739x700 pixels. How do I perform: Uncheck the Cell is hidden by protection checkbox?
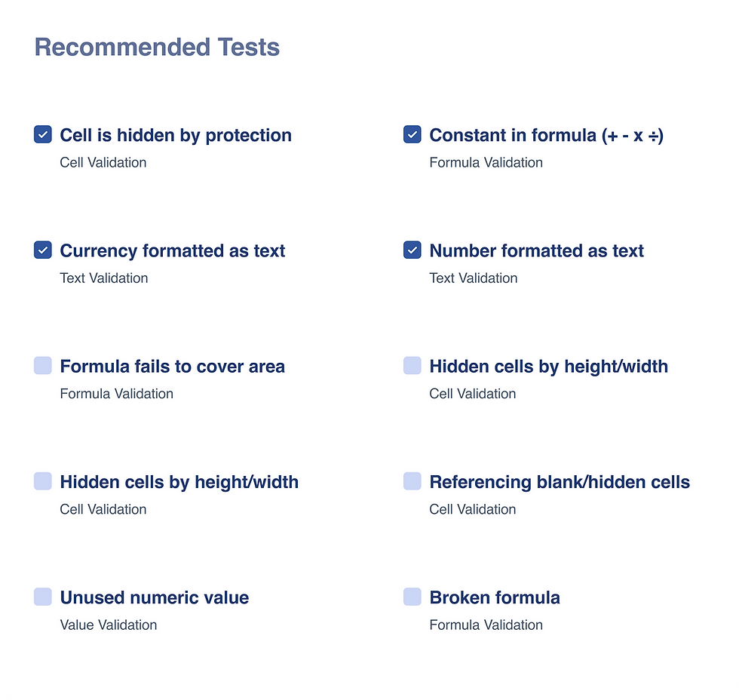[43, 135]
